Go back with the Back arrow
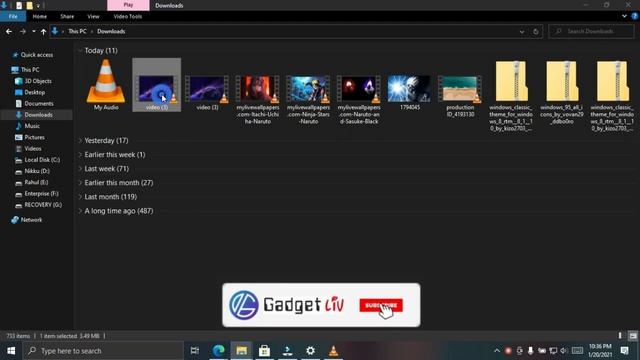 [9, 31]
